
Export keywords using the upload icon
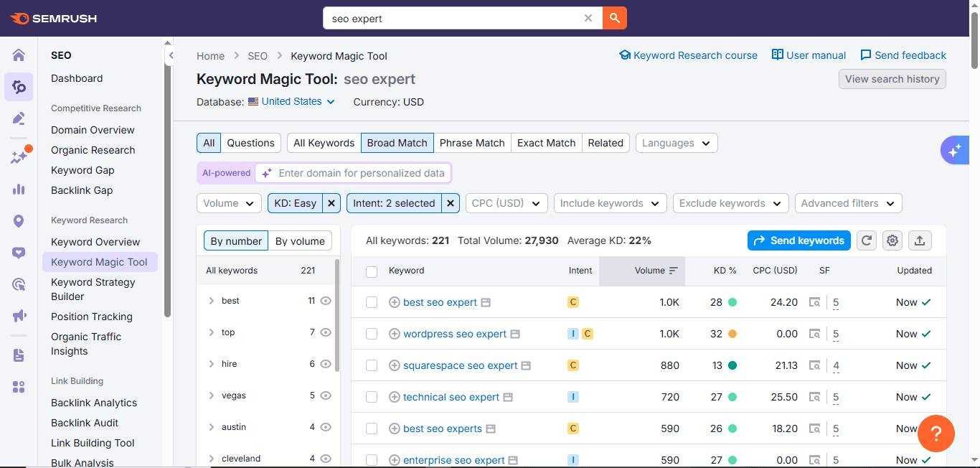(x=920, y=240)
